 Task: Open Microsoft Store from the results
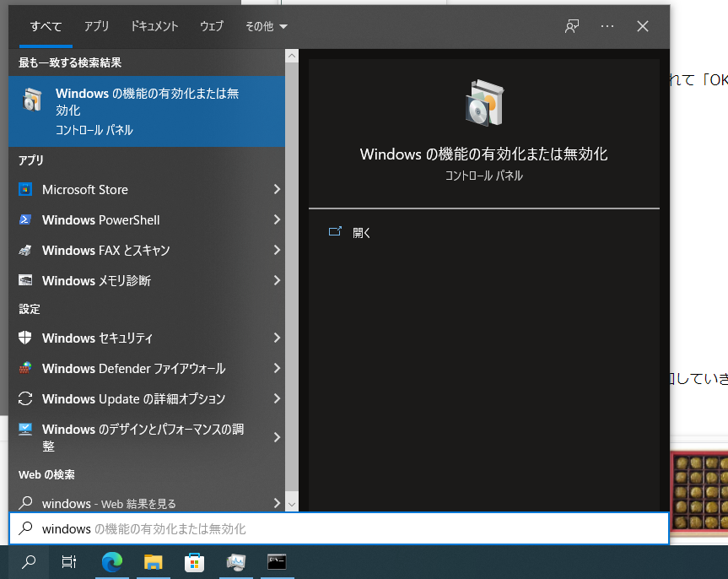click(x=147, y=190)
